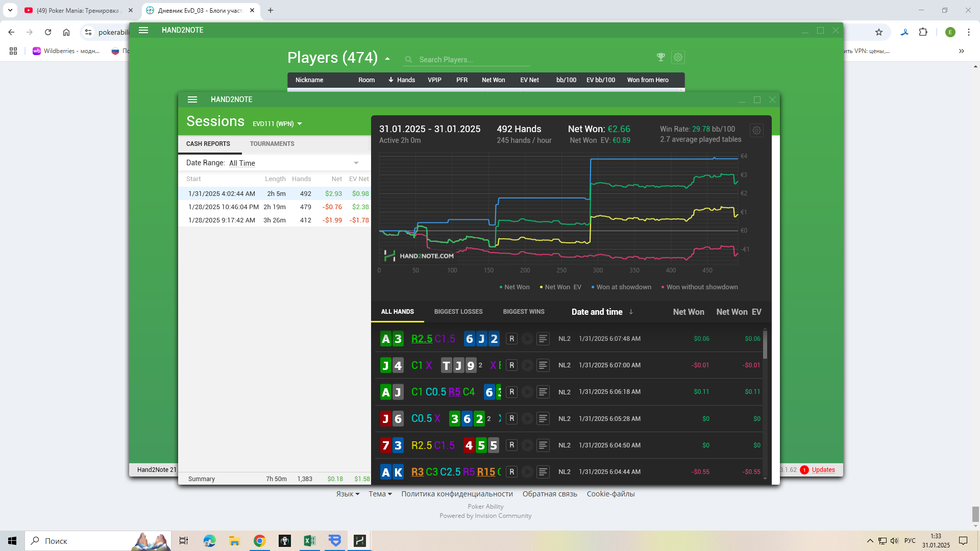
Task: Select the Biggest Wins tab
Action: click(x=524, y=312)
